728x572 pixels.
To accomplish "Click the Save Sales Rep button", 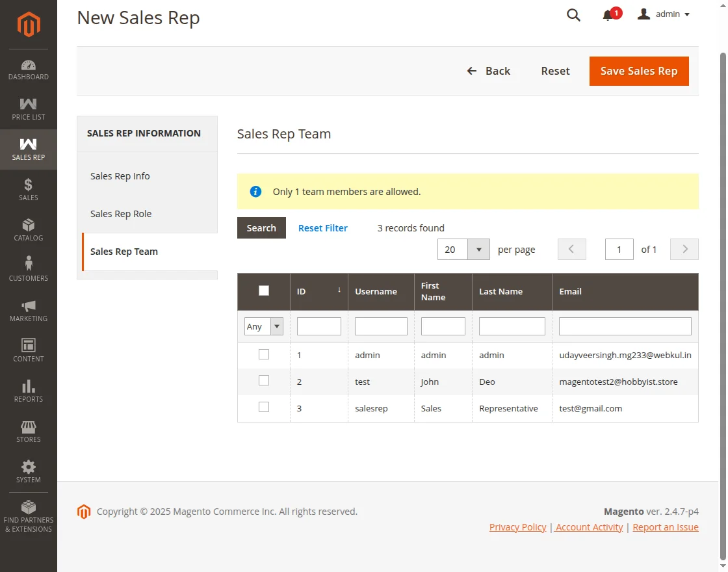I will click(x=639, y=71).
